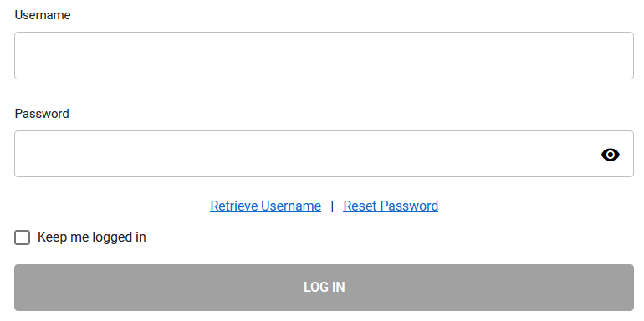
Task: Select the empty Username entry field
Action: point(324,55)
